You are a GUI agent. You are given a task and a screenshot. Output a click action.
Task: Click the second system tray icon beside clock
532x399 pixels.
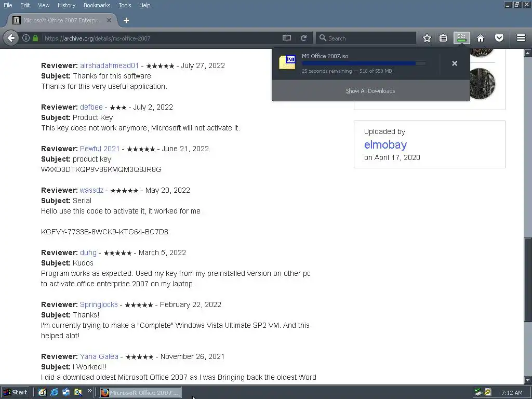coord(488,392)
